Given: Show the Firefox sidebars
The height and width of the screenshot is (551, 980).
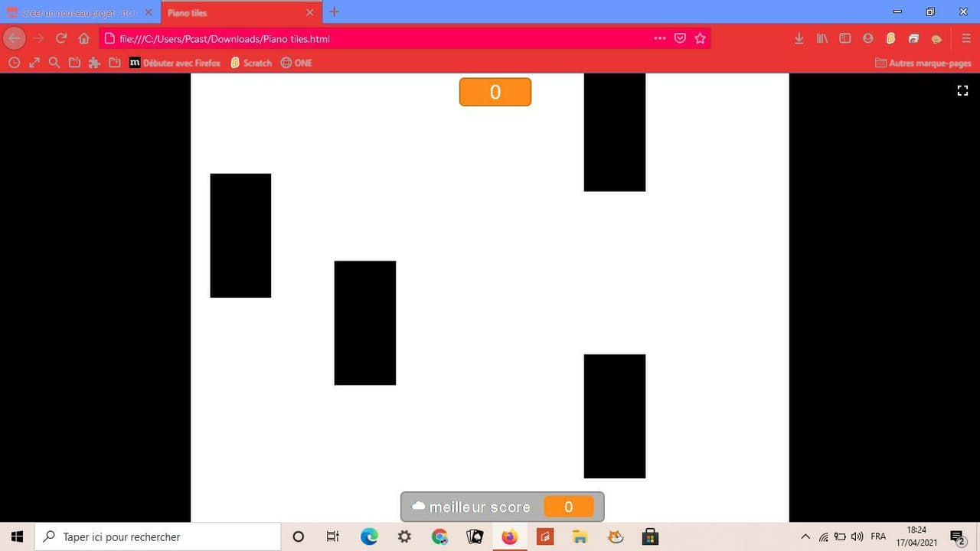Looking at the screenshot, I should pyautogui.click(x=844, y=38).
